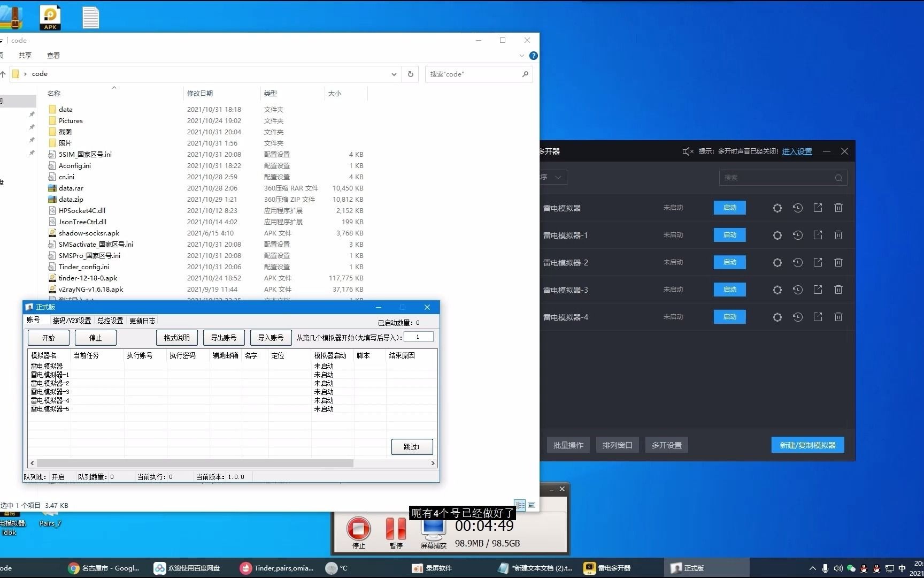Open the 接码/VPN设置 tab
The image size is (924, 578).
coord(72,321)
